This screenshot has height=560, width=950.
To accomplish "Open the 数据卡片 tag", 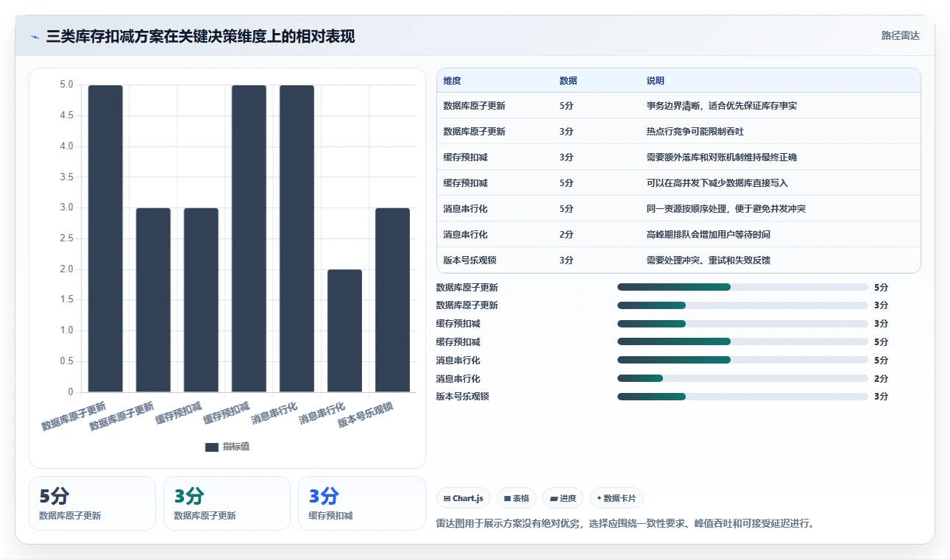I will [x=617, y=498].
